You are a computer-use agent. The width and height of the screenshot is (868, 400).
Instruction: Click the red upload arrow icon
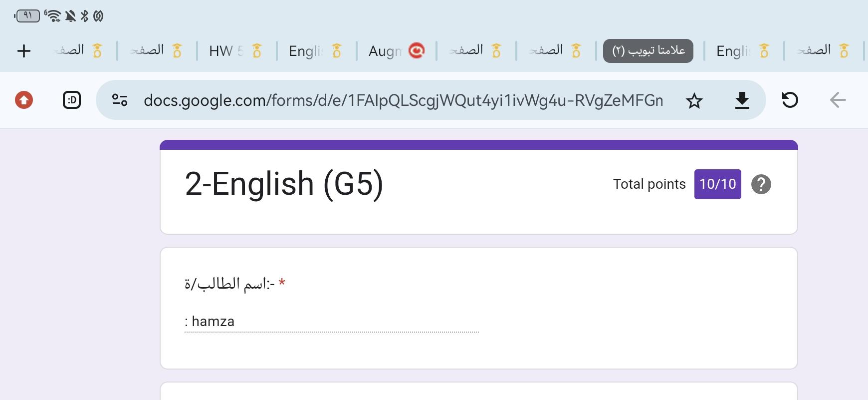click(24, 100)
